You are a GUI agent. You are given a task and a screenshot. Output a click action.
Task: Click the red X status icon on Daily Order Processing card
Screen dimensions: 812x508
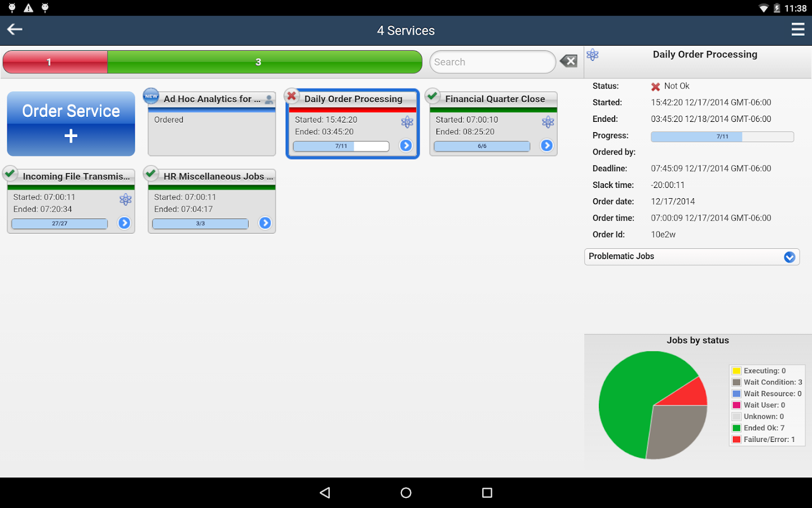coord(292,96)
